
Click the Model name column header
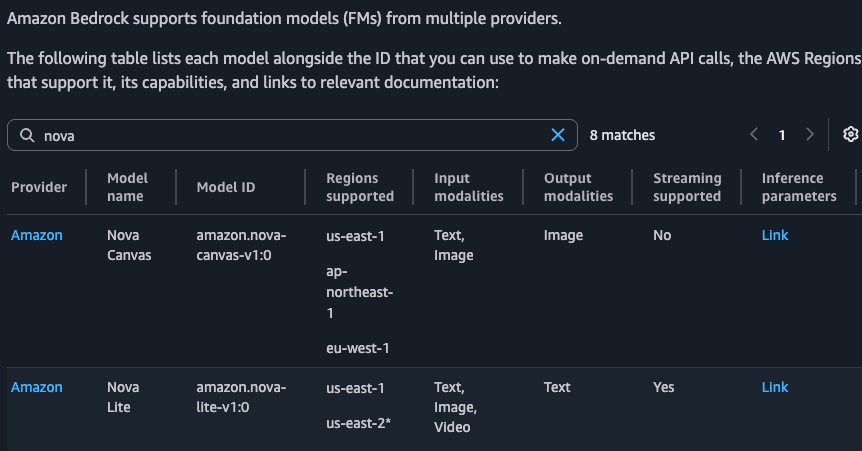tap(127, 187)
